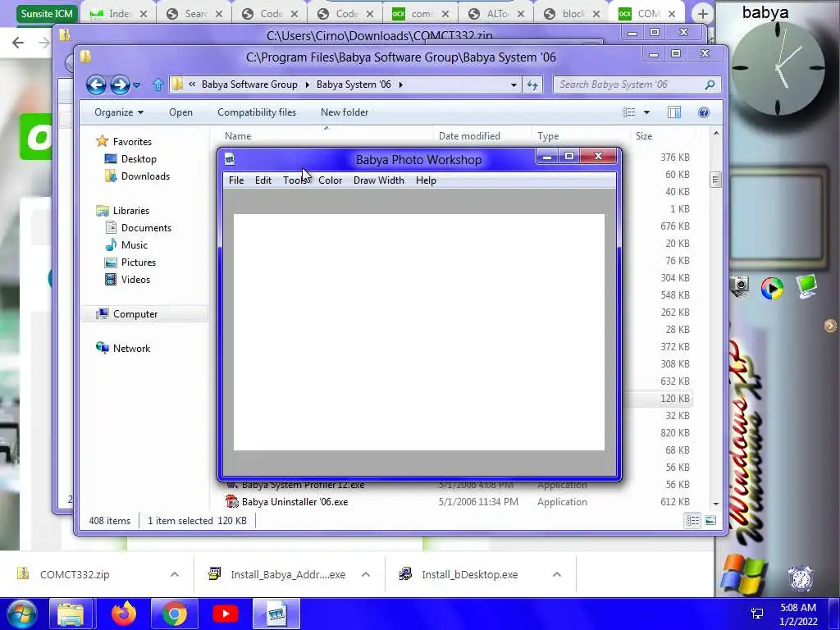Open the Help menu in Babya Photo Workshop

[x=426, y=180]
